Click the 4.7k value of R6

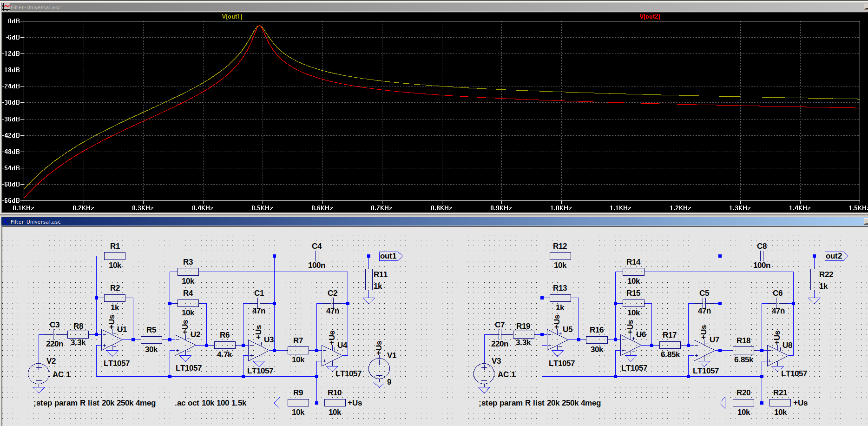pyautogui.click(x=224, y=354)
